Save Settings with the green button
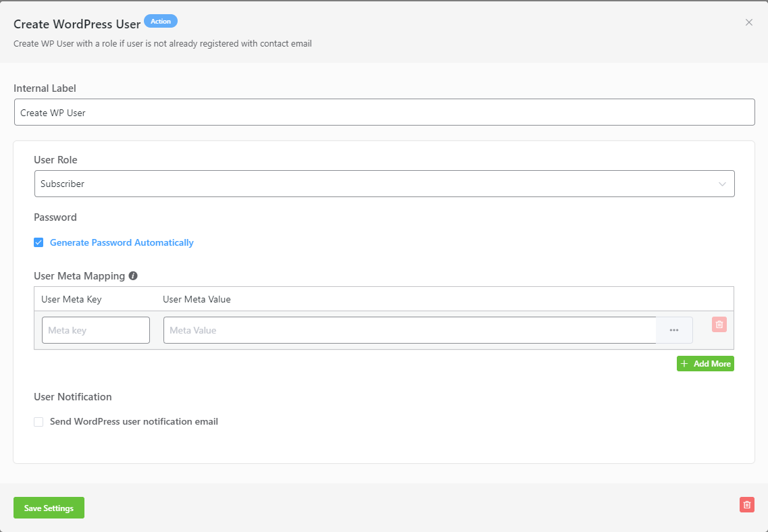Viewport: 768px width, 532px height. pos(49,508)
